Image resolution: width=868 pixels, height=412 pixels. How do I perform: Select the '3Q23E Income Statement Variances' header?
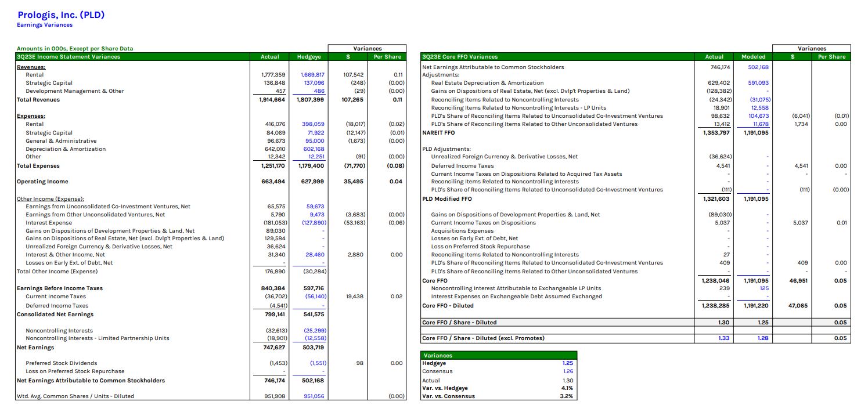click(x=69, y=57)
